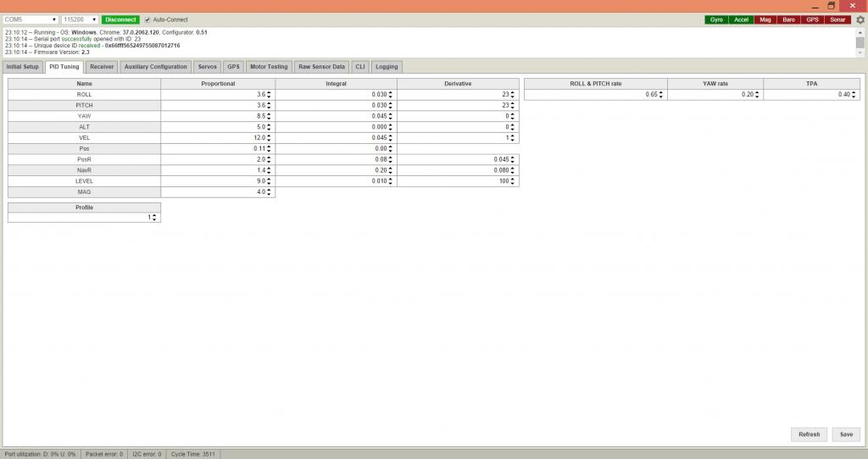
Task: Click the Mag sensor indicator
Action: coord(765,19)
